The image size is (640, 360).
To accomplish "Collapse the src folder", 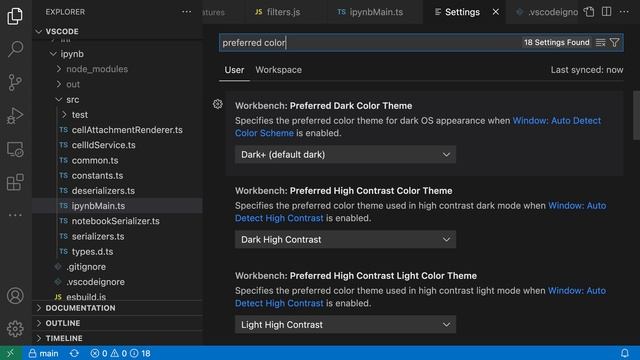I will click(x=118, y=100).
